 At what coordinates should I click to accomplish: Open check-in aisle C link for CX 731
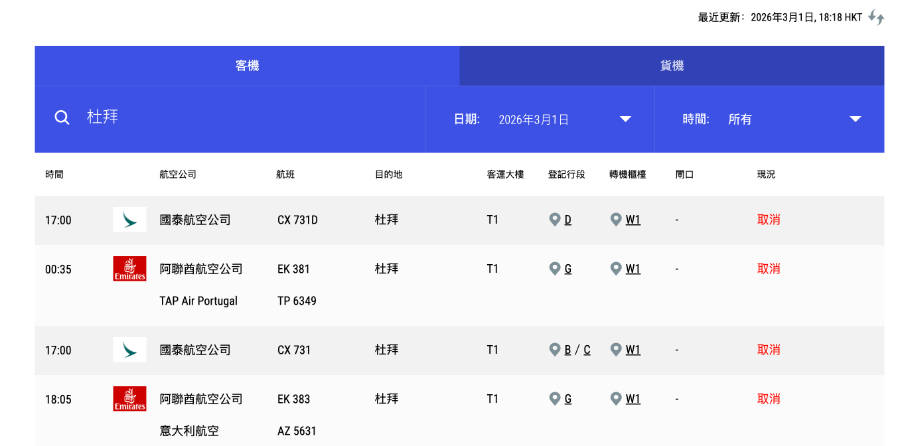pos(587,350)
